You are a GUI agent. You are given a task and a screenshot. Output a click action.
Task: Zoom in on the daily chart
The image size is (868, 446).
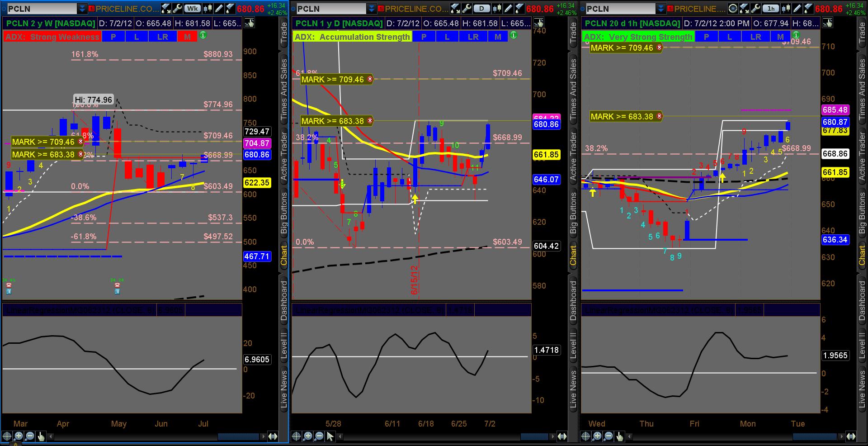click(307, 437)
